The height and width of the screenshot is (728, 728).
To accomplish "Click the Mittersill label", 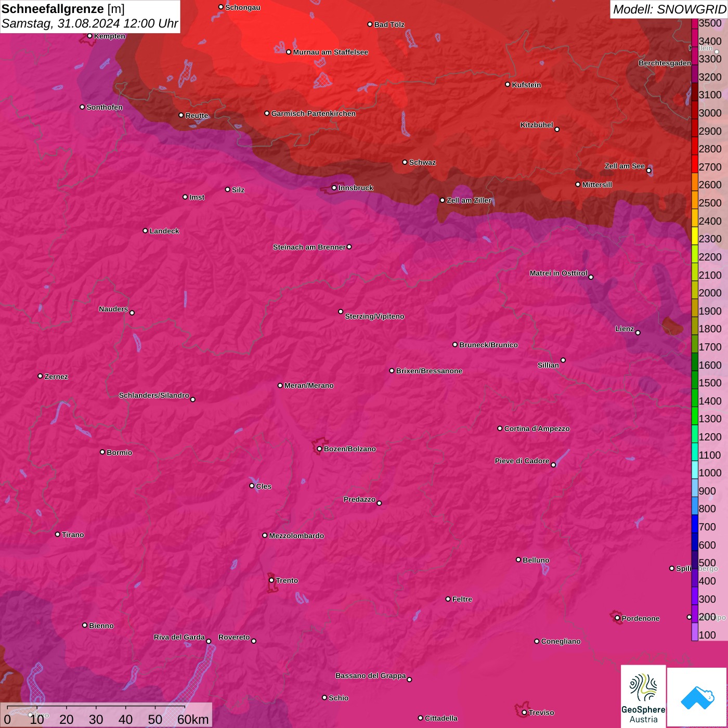I will (597, 185).
